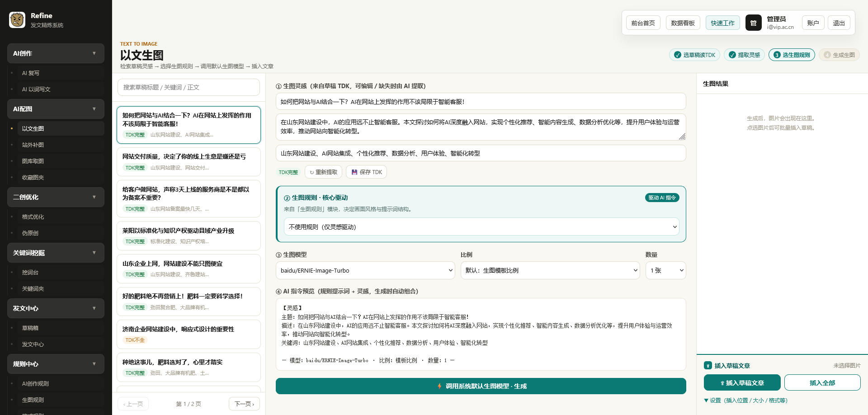The image size is (868, 415).
Task: Click the lightning icon on generate button
Action: pyautogui.click(x=439, y=386)
